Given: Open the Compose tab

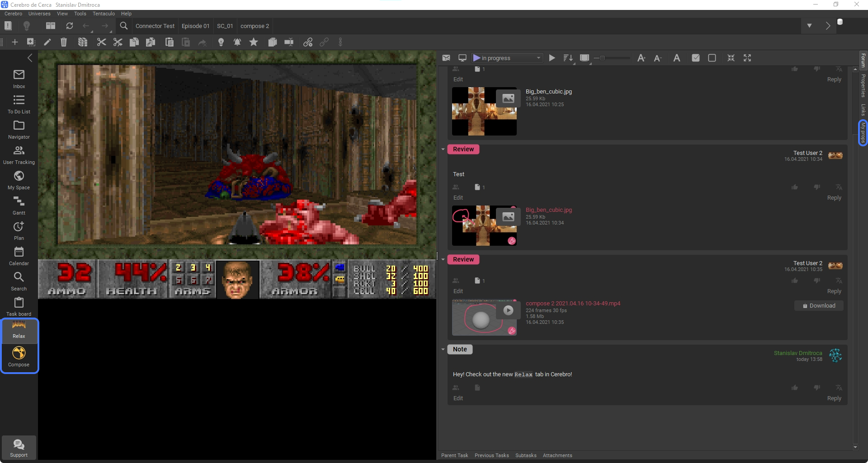Looking at the screenshot, I should tap(19, 357).
